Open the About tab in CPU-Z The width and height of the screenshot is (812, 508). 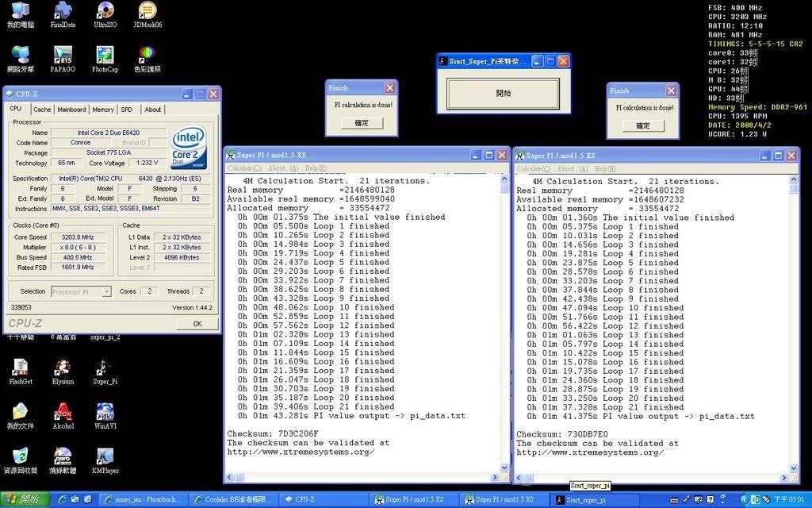[153, 110]
